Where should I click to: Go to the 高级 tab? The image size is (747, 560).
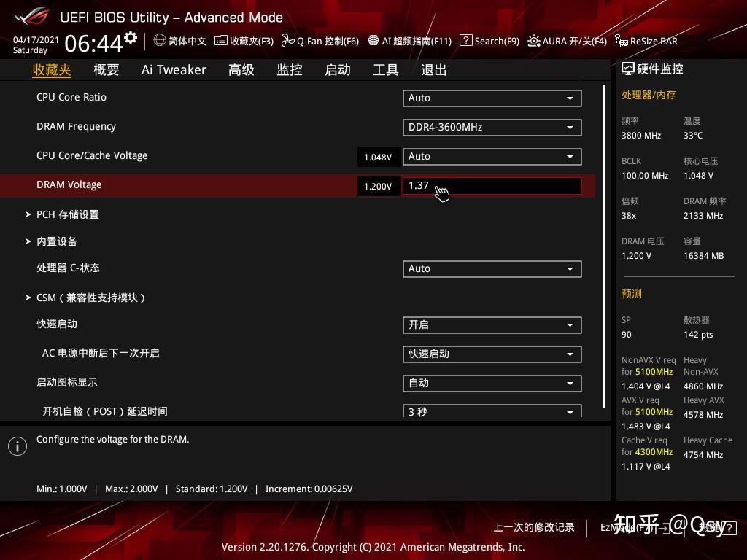241,70
